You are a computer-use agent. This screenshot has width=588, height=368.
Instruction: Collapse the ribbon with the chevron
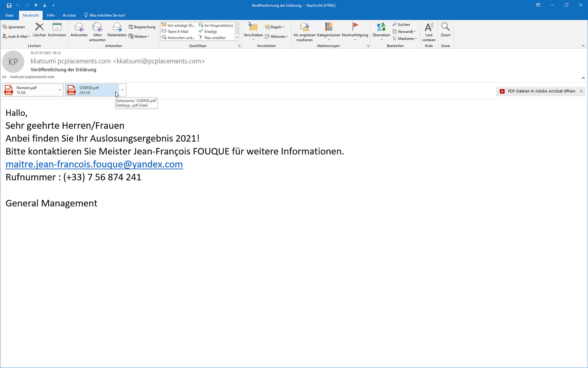click(583, 46)
